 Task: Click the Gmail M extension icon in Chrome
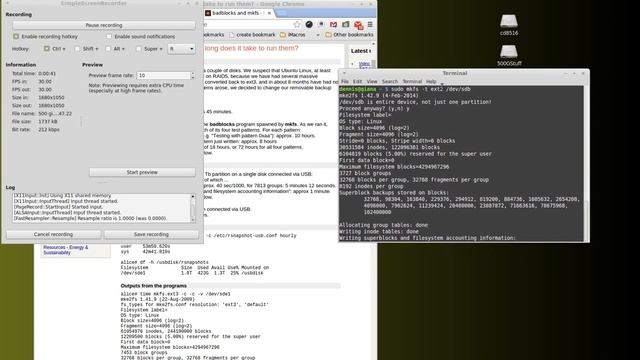(333, 24)
